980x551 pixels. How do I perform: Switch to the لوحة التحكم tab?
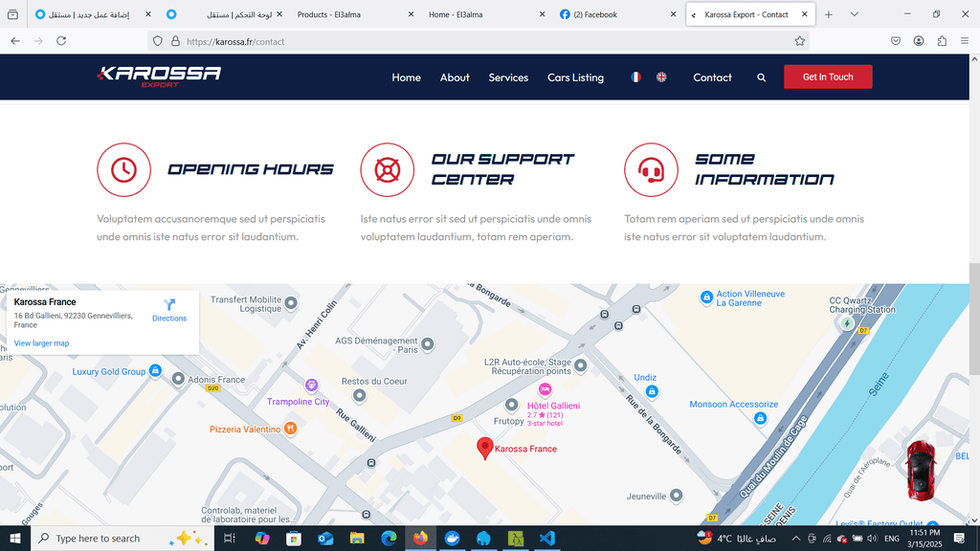[x=223, y=14]
